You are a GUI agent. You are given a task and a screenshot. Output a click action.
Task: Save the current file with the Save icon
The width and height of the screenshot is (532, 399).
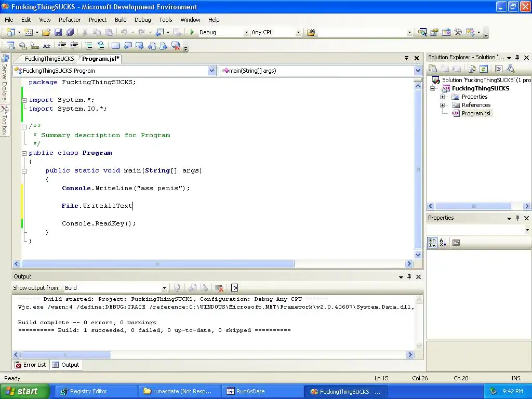point(58,32)
